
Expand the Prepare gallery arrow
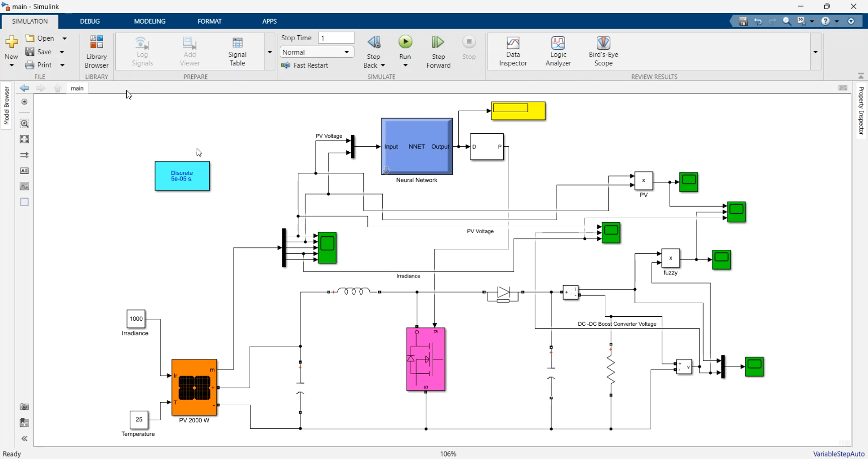pos(270,52)
